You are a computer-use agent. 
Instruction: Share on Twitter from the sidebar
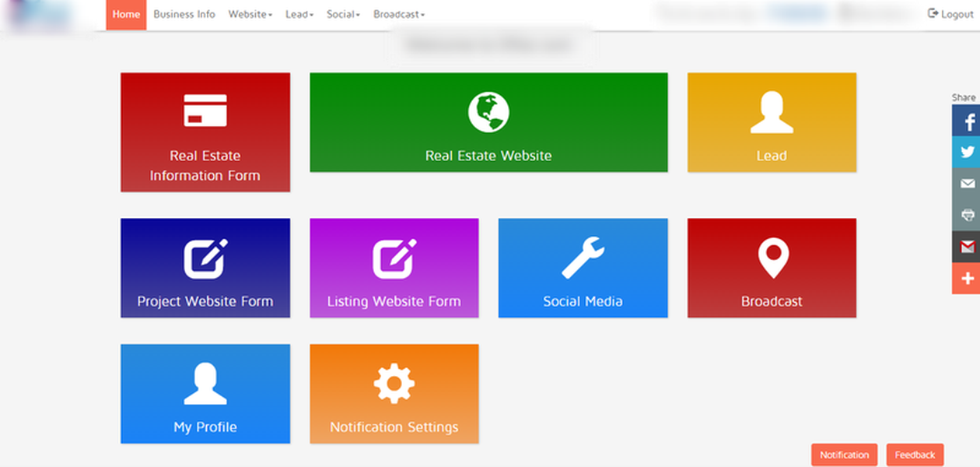pyautogui.click(x=967, y=153)
